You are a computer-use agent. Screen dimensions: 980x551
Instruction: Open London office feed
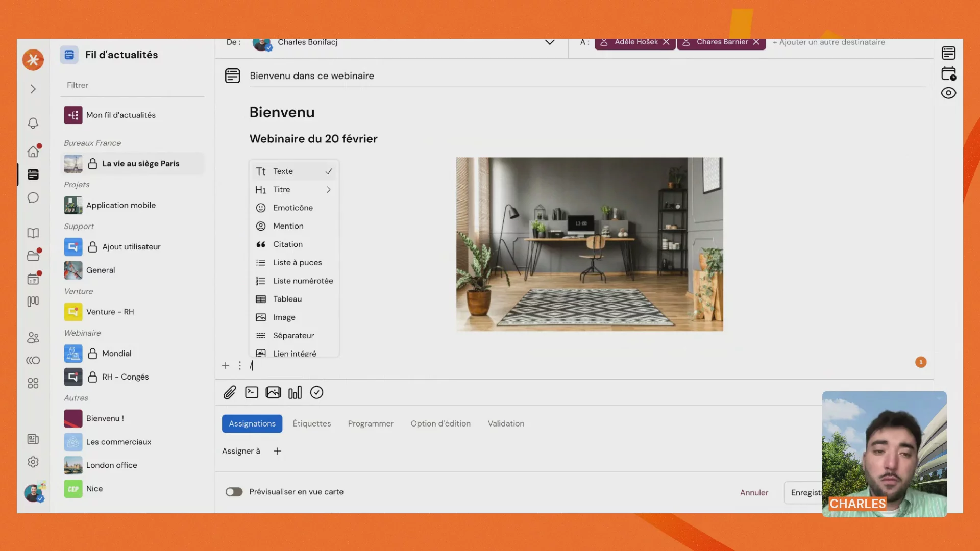point(132,465)
